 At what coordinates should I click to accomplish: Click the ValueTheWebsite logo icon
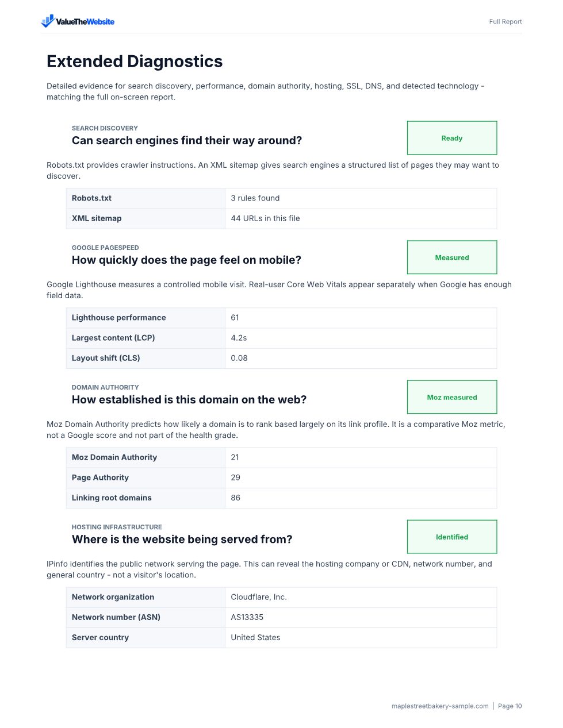point(48,21)
